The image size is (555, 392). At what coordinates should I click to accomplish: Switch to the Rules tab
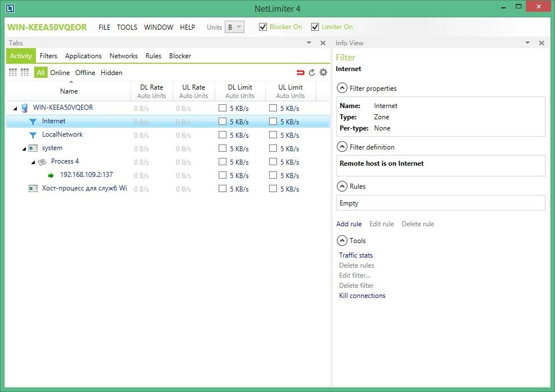[153, 56]
